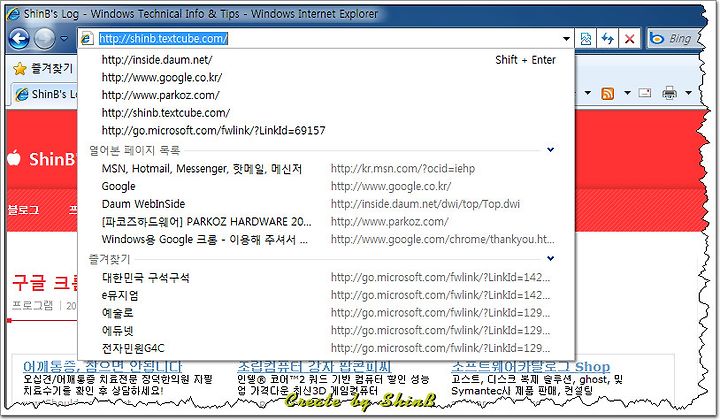Viewport: 720px width, 420px height.
Task: Click the 소프트웨어카탈로그 Shop ad link
Action: click(530, 367)
